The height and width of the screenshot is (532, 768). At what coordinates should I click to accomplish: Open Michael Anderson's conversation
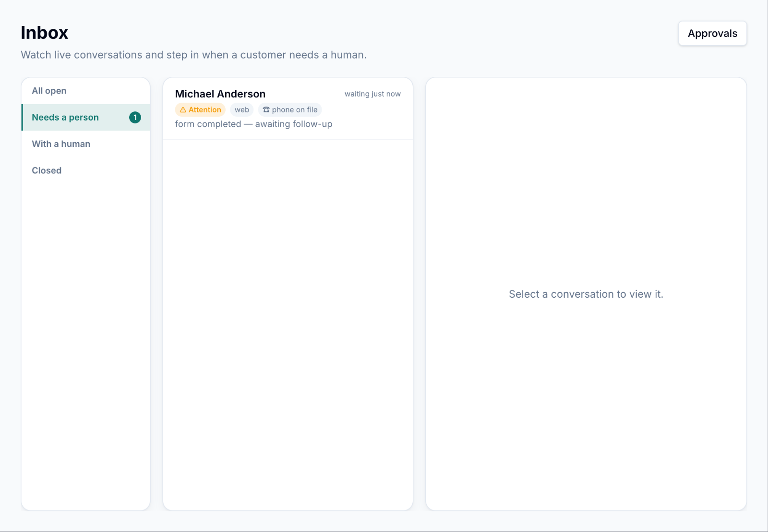[288, 109]
